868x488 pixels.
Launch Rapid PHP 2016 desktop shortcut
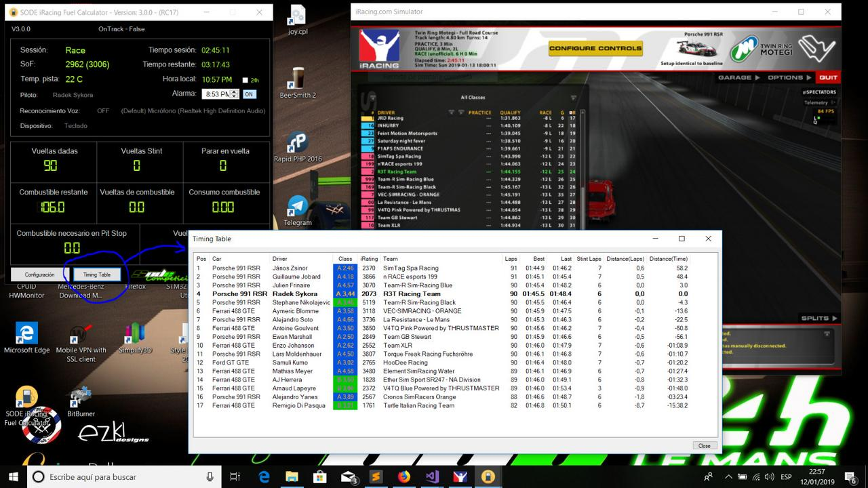point(298,147)
